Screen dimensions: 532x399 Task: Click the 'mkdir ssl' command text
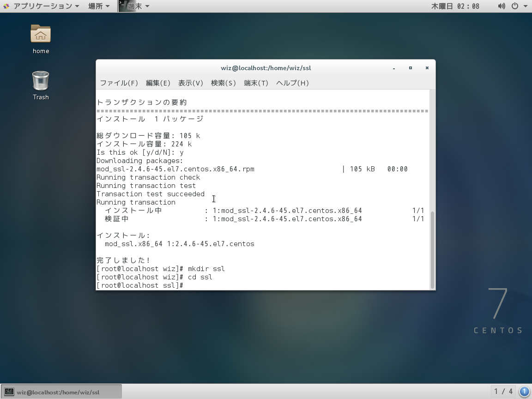click(x=206, y=269)
